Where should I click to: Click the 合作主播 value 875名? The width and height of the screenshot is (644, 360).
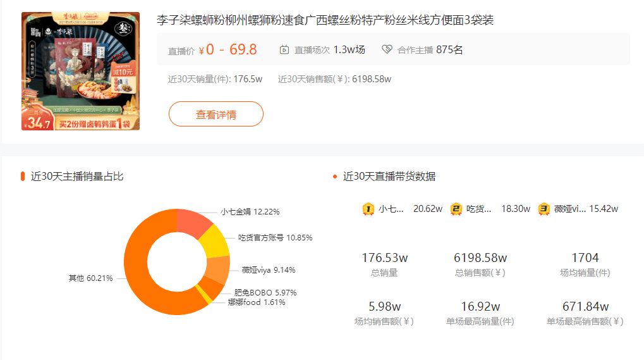pos(449,50)
